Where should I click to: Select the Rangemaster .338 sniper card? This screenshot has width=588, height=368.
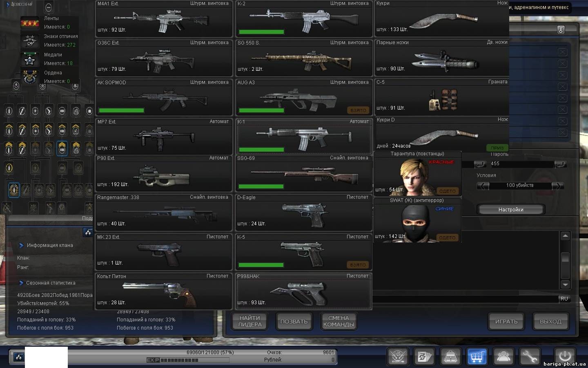point(164,213)
